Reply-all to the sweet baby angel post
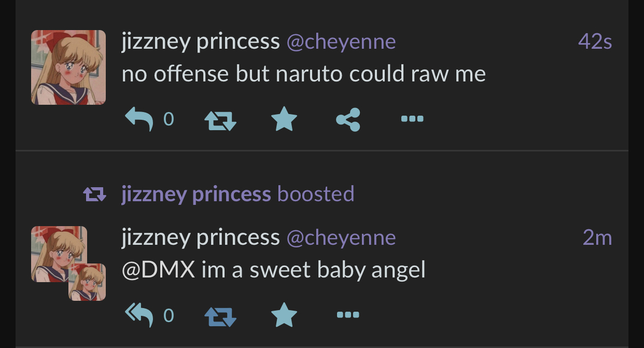The image size is (644, 348). click(139, 315)
